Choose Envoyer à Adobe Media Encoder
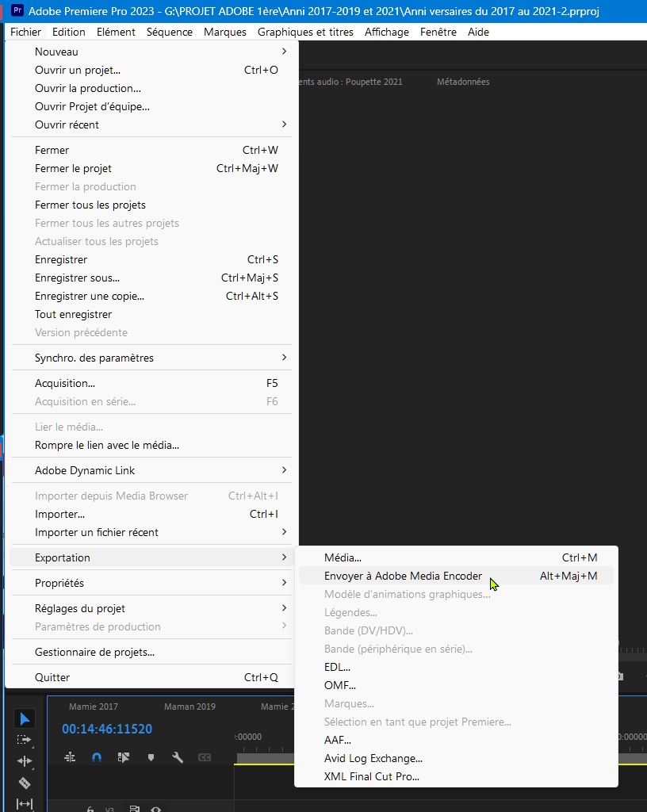This screenshot has width=647, height=812. (x=403, y=576)
